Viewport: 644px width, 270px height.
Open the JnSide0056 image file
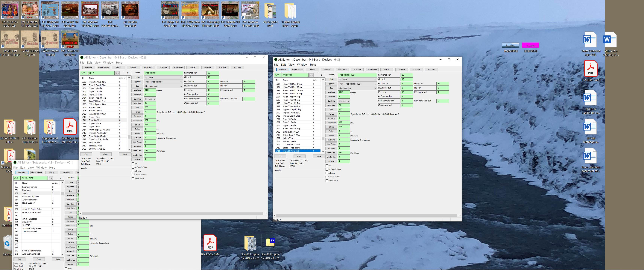[x=511, y=47]
